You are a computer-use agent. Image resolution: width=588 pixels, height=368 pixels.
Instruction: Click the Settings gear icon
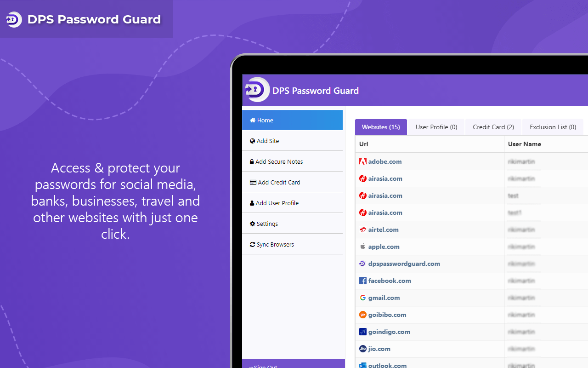tap(253, 224)
